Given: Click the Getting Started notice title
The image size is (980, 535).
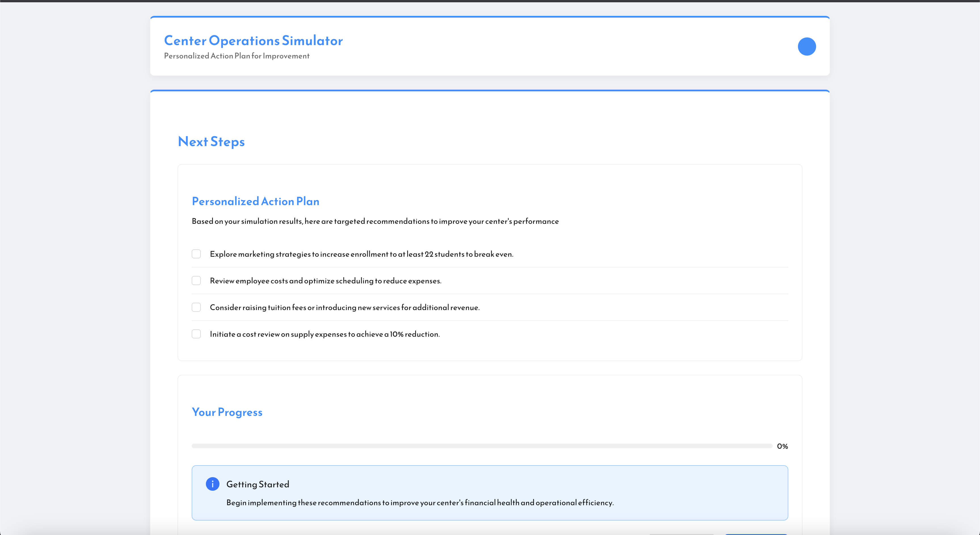Looking at the screenshot, I should (258, 485).
